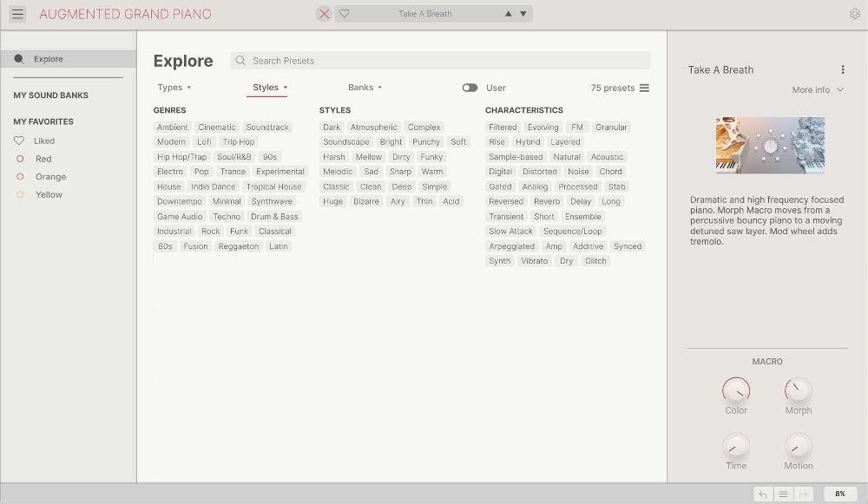Image resolution: width=868 pixels, height=504 pixels.
Task: Click the undo arrow in the bottom bar
Action: (x=763, y=494)
